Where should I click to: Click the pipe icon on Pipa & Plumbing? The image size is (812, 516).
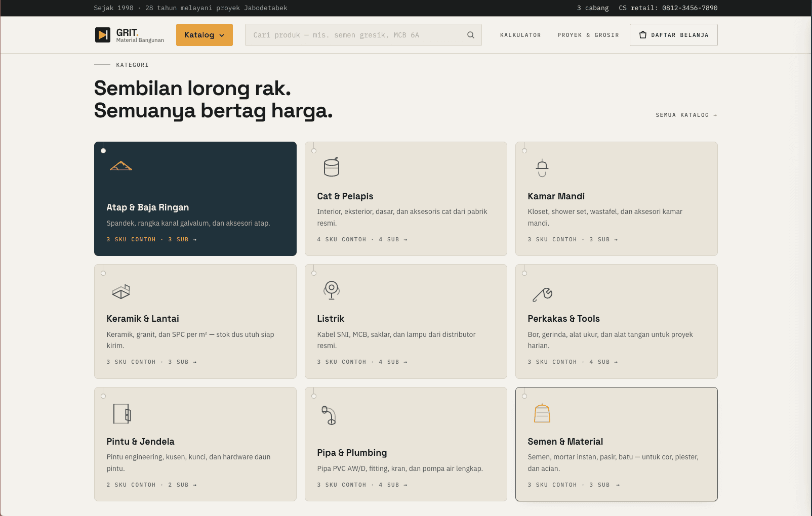click(x=329, y=415)
